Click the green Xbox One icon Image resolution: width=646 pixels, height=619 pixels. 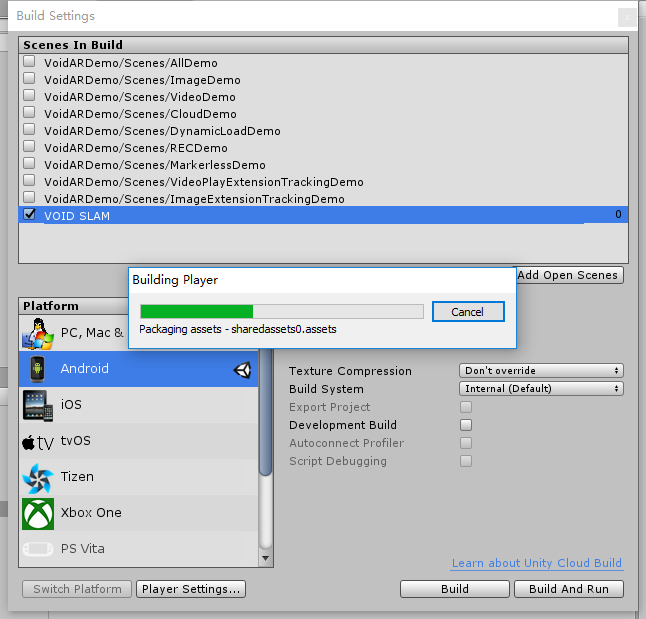38,514
